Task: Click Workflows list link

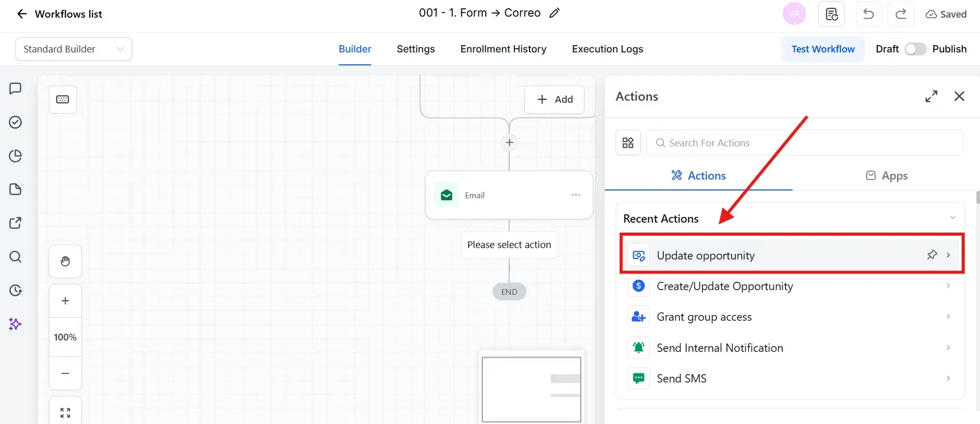Action: coord(69,14)
